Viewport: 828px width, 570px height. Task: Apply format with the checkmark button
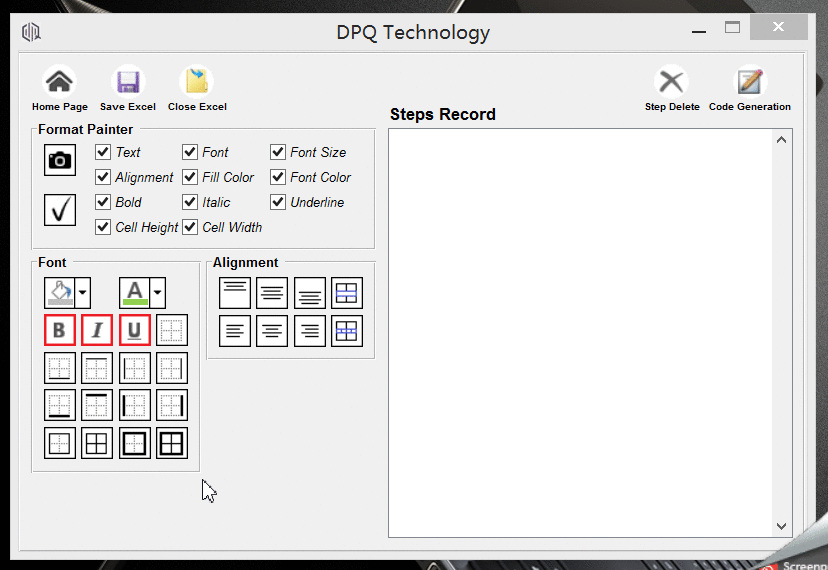point(60,210)
